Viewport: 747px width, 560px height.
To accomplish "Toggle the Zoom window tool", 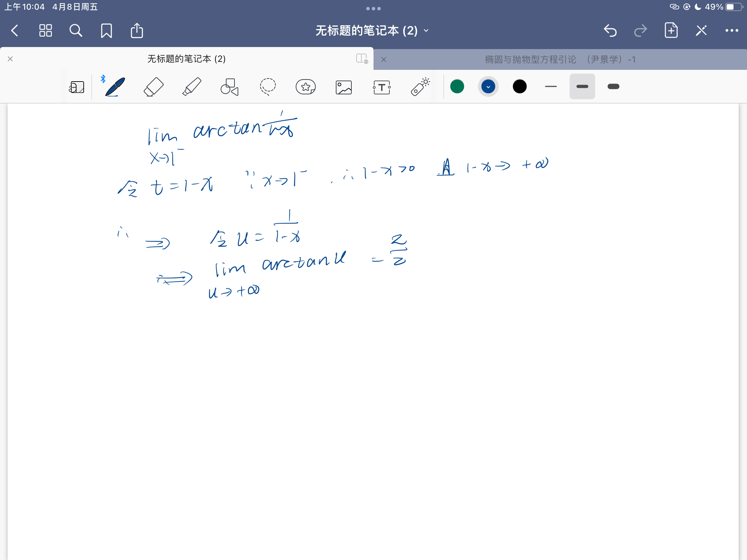I will pyautogui.click(x=76, y=87).
